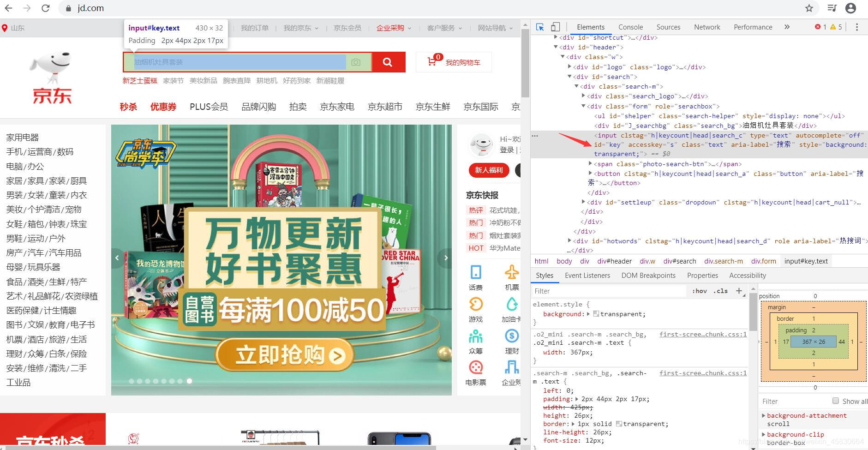Toggle element state with the :hov button
The height and width of the screenshot is (450, 868).
point(700,291)
